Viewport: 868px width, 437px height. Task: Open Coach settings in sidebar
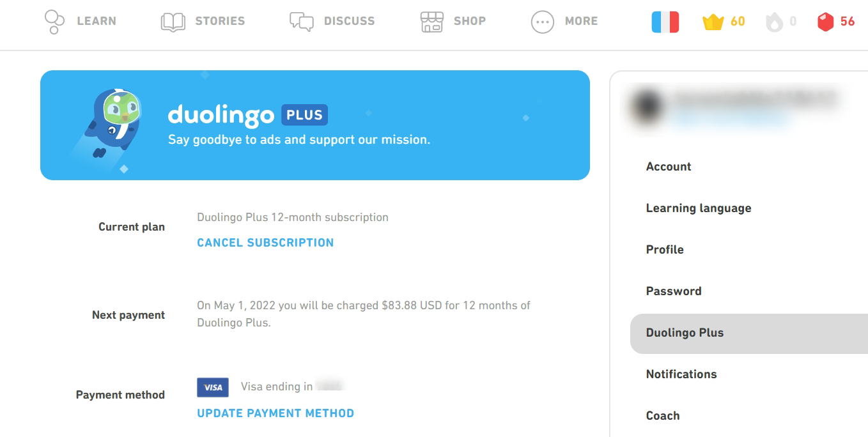(663, 416)
